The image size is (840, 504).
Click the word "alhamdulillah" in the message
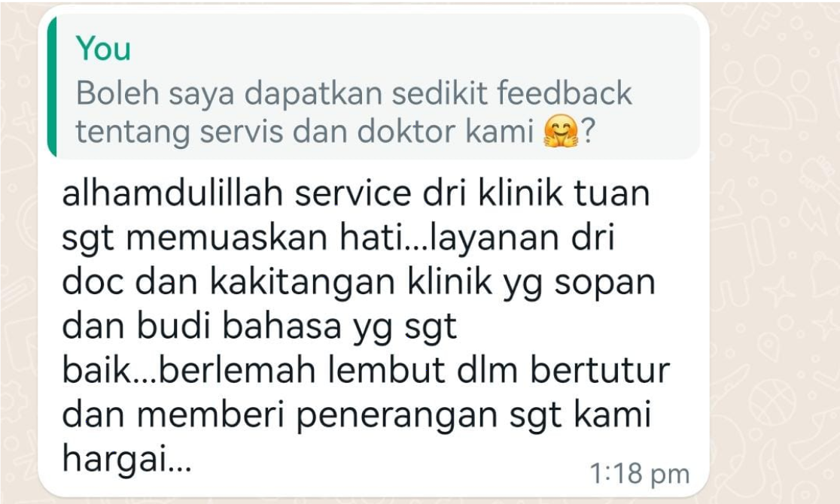pos(172,193)
